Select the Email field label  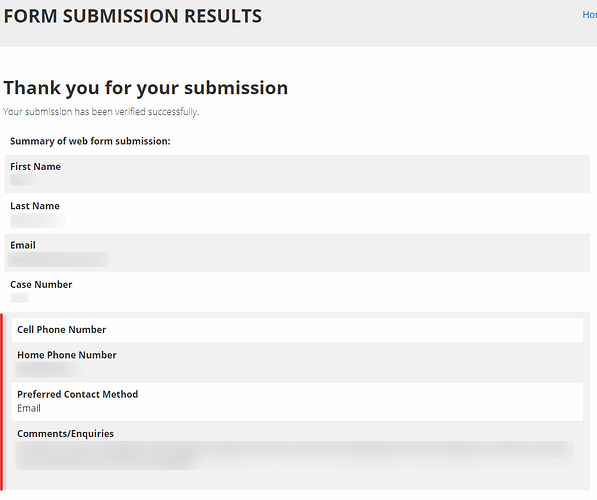pos(23,245)
